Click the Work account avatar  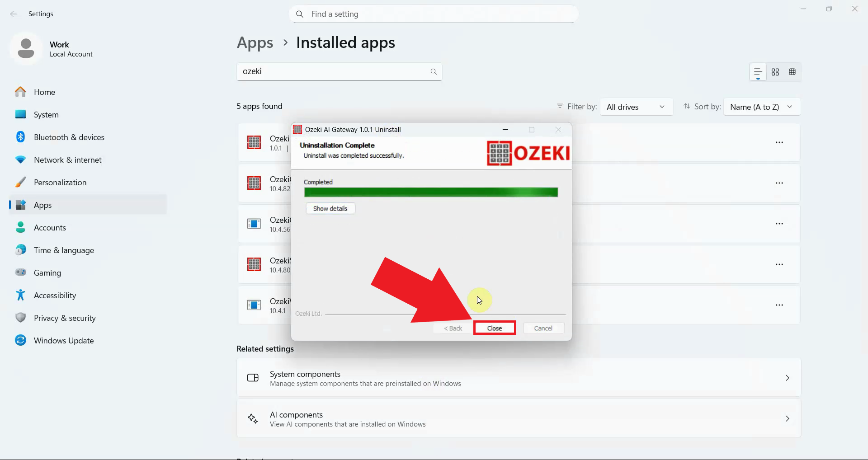[26, 48]
